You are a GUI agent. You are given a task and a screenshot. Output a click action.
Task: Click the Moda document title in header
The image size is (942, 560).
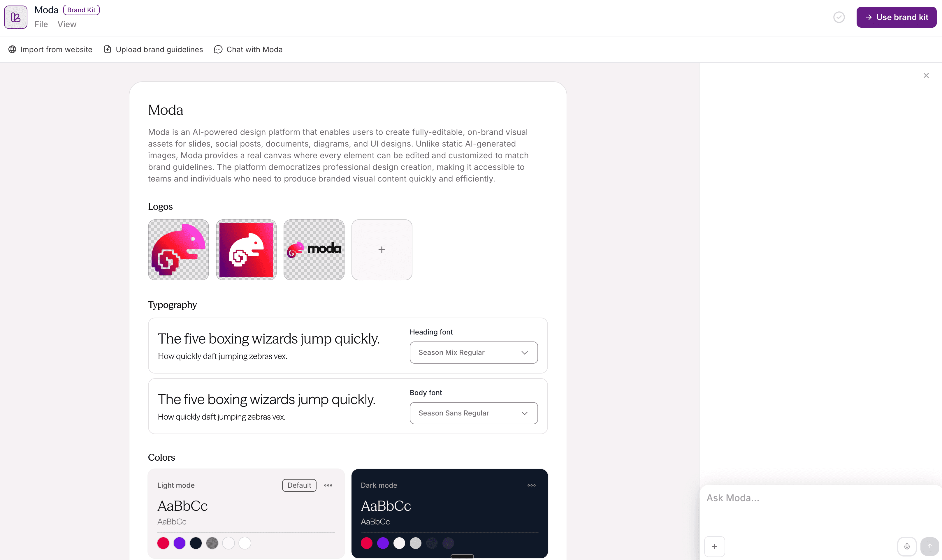click(46, 10)
